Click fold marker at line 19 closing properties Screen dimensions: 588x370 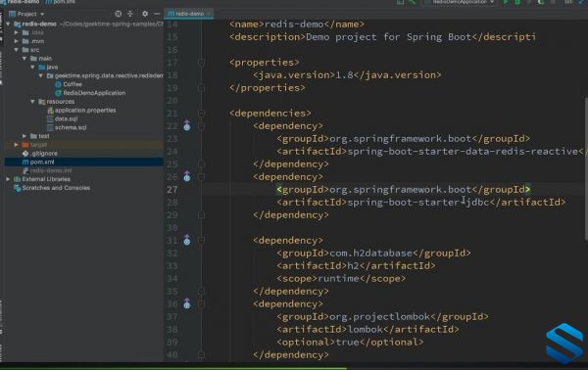click(x=201, y=88)
